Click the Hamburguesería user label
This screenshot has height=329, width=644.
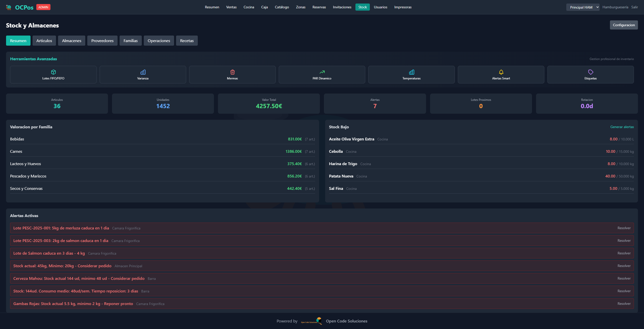pos(615,7)
